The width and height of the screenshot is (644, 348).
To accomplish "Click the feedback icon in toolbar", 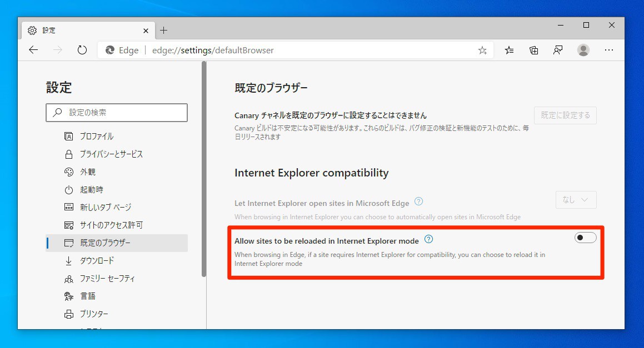I will point(558,50).
